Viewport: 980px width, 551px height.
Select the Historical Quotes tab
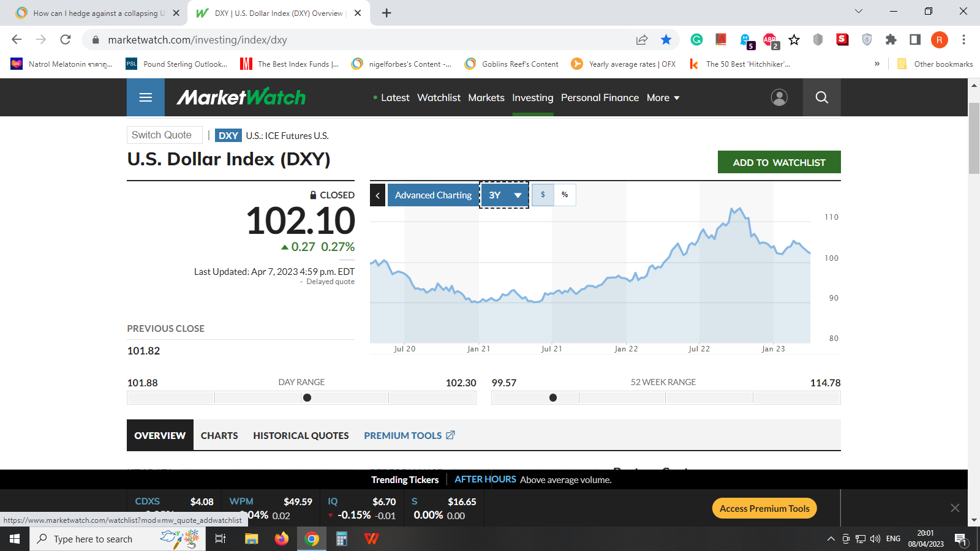pos(301,435)
